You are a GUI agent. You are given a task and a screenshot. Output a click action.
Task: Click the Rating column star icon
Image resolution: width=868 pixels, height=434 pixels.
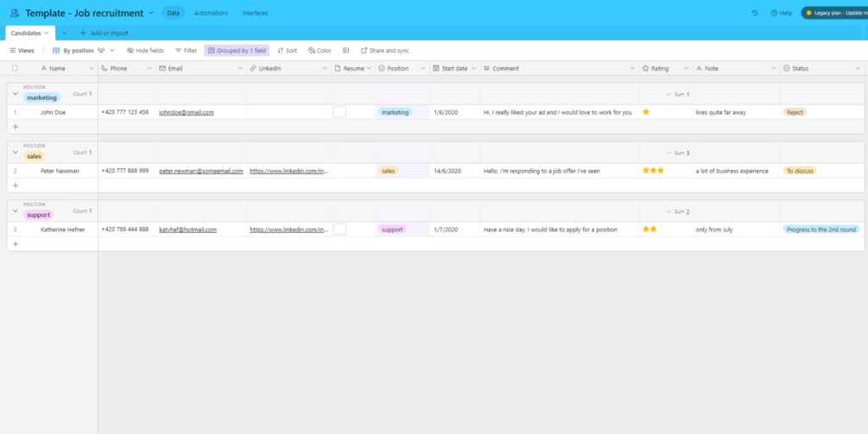click(x=645, y=68)
